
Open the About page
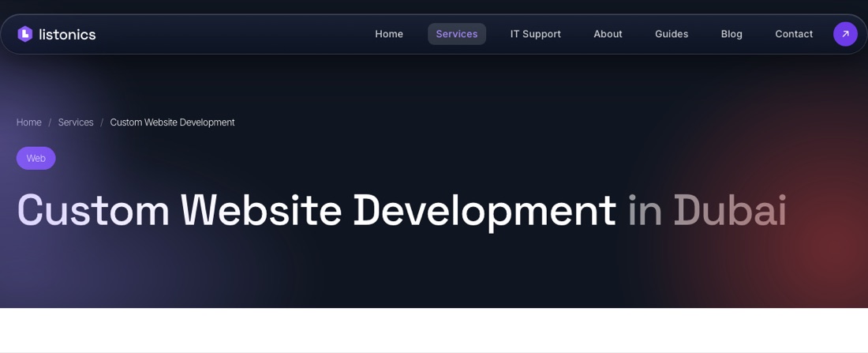point(608,35)
